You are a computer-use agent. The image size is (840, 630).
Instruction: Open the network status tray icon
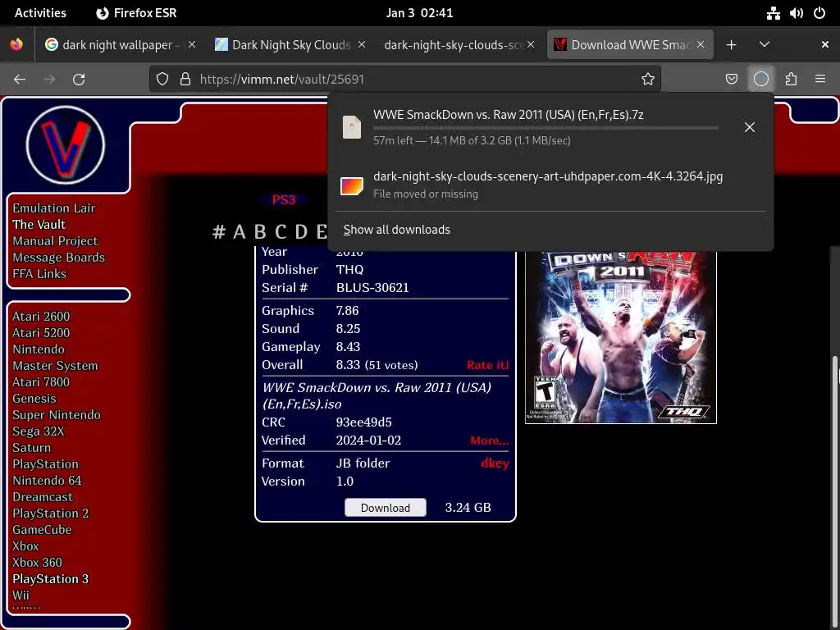773,13
